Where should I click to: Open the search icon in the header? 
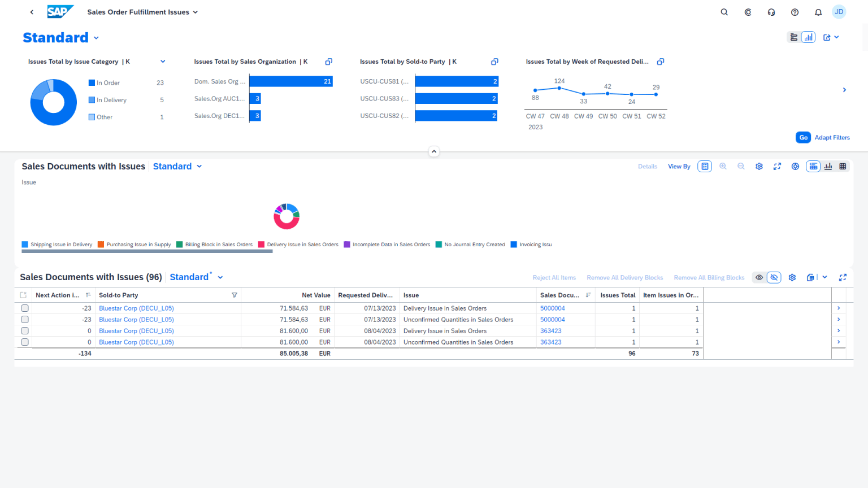pyautogui.click(x=724, y=12)
